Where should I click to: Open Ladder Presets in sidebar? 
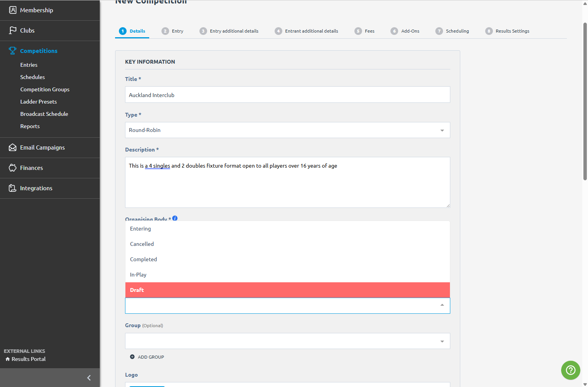tap(38, 102)
